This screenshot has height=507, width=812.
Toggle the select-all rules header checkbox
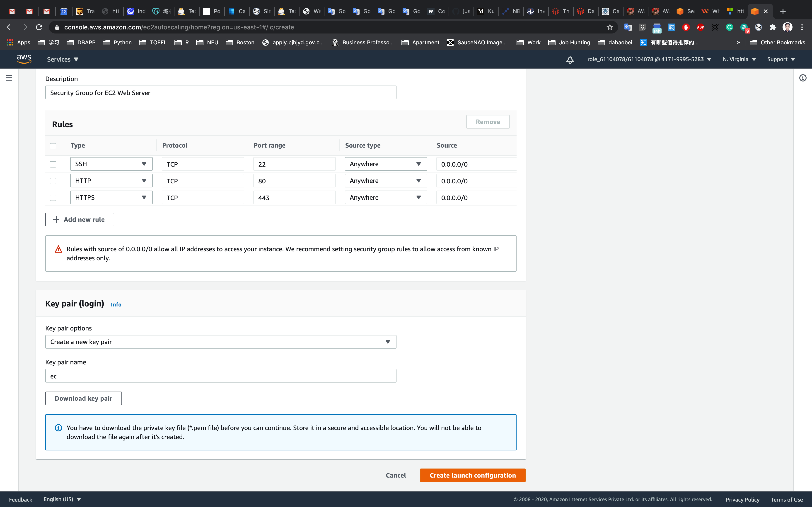(x=53, y=146)
